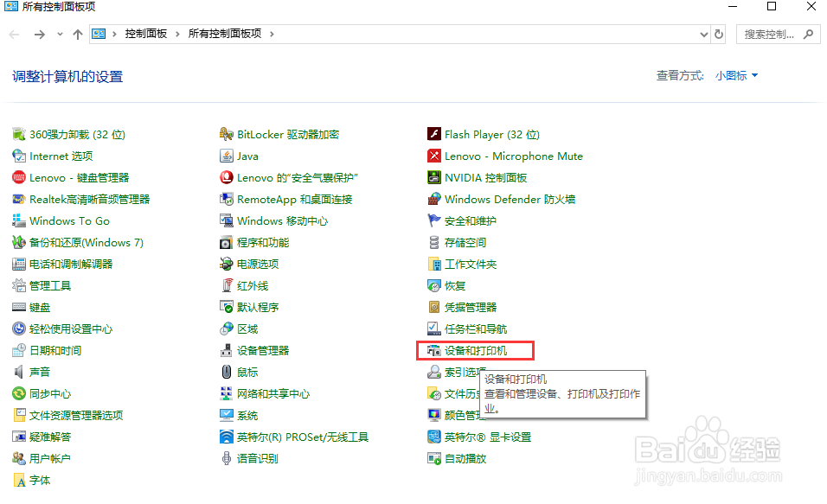Open the Windows To Go icon
Screen dimensions: 827x504
pyautogui.click(x=19, y=221)
